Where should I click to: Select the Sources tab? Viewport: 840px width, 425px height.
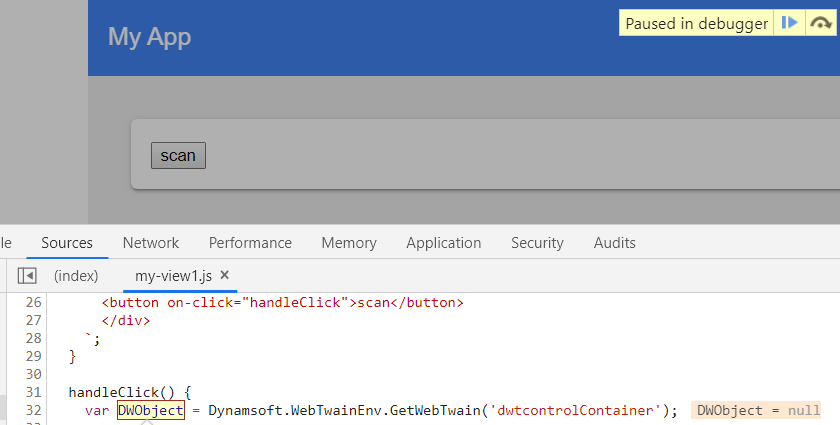coord(67,243)
